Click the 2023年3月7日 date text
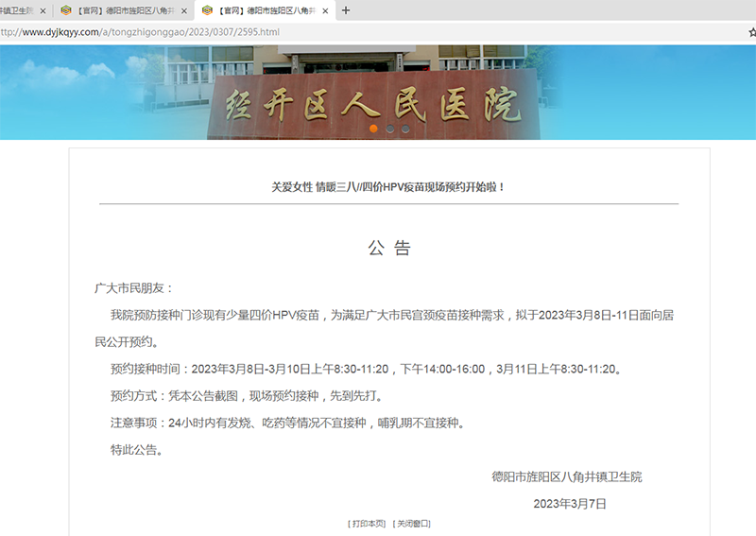 pos(570,503)
